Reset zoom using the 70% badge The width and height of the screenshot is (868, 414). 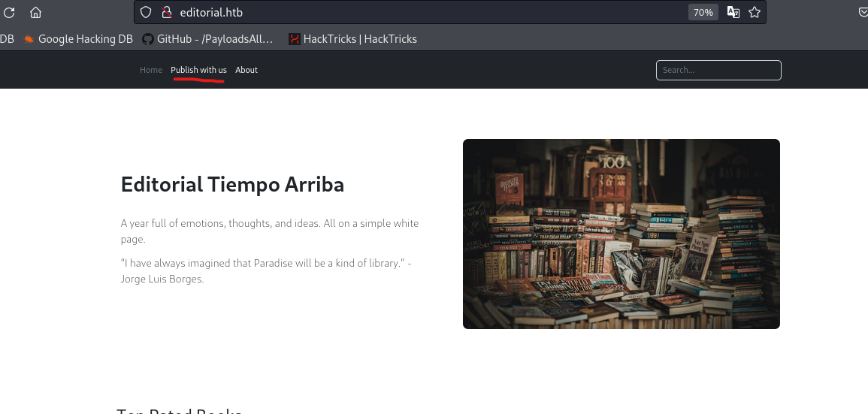pos(703,12)
